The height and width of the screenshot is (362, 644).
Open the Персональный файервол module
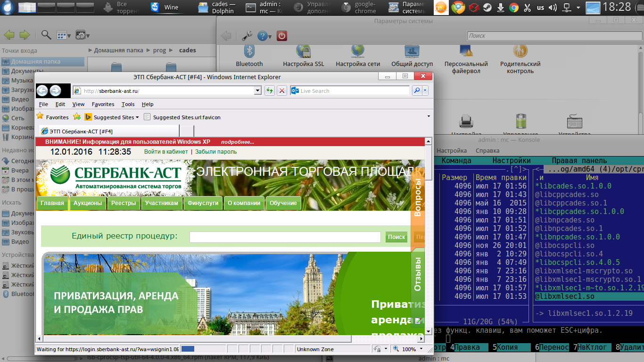[x=466, y=59]
